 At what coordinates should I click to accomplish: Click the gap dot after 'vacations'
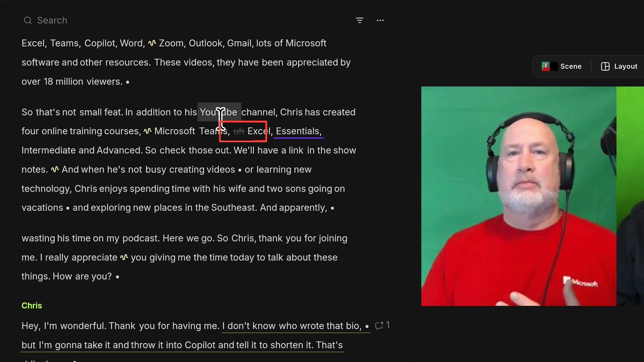coord(68,208)
